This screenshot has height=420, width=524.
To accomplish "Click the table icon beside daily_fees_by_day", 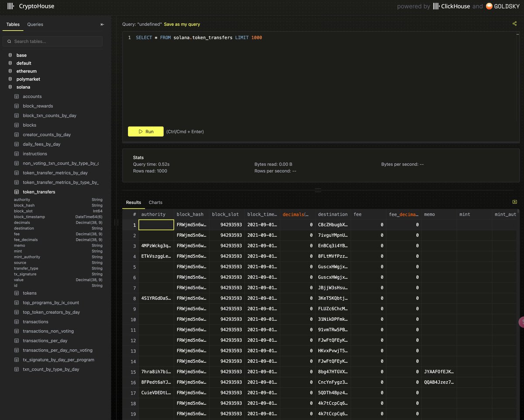I will 17,144.
